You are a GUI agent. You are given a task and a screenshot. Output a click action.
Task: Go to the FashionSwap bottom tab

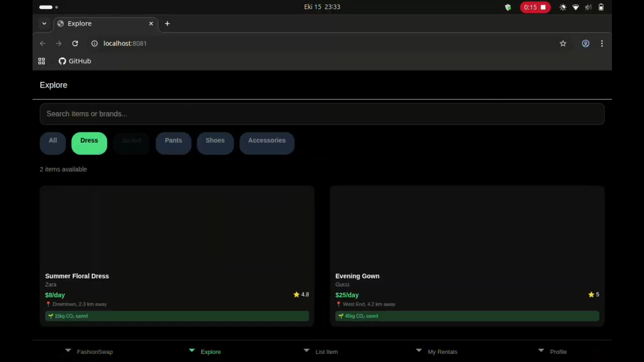click(90, 352)
